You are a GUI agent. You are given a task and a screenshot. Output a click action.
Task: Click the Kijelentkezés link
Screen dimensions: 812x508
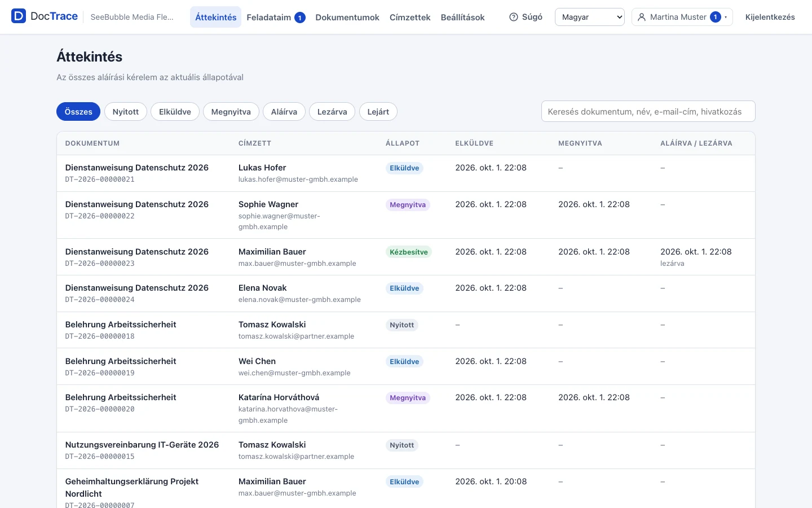point(770,17)
